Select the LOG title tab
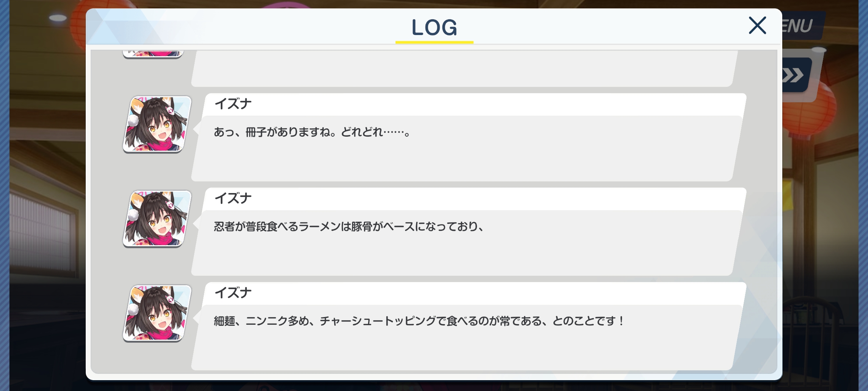The width and height of the screenshot is (868, 391). coord(434,27)
